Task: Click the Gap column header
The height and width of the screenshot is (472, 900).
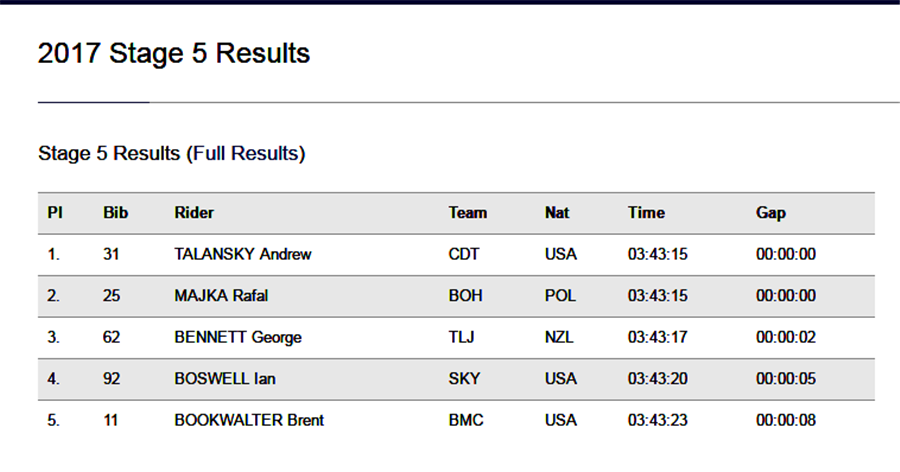Action: [x=771, y=213]
